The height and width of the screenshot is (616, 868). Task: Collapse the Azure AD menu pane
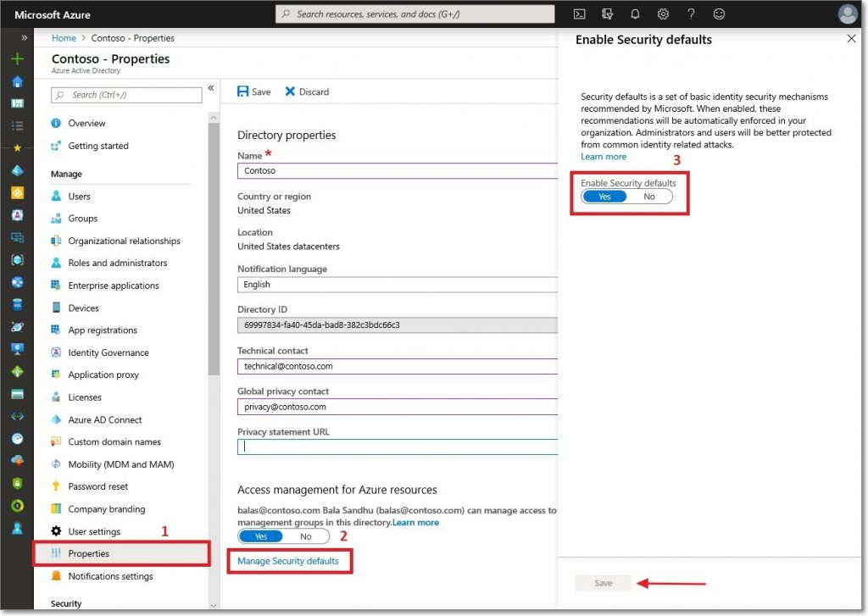(x=211, y=88)
